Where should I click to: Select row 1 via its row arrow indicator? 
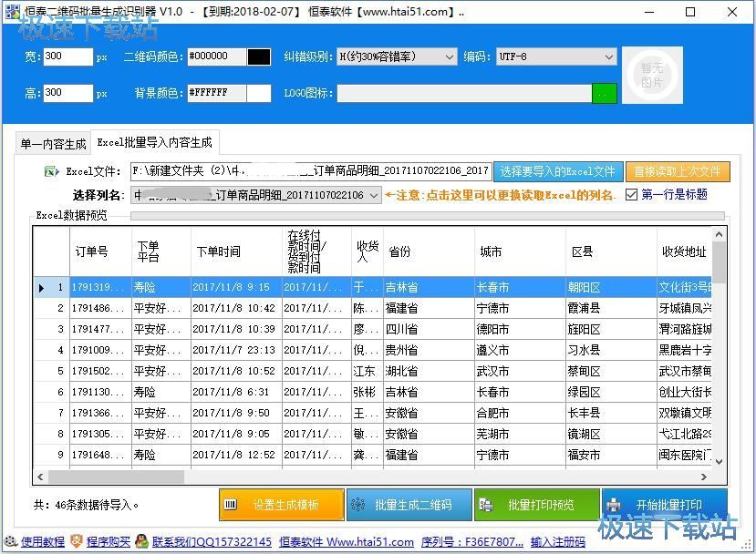tap(42, 287)
